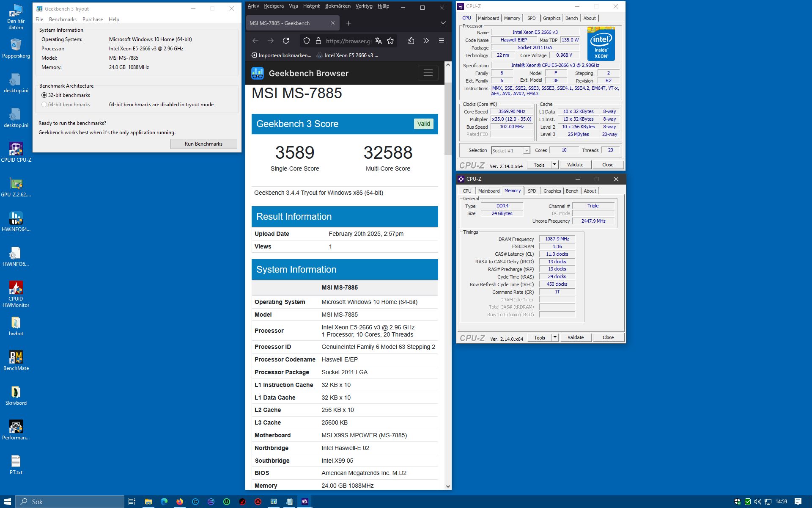The width and height of the screenshot is (812, 508).
Task: Expand the Tools arrow in the CPU-Z CPU window
Action: (555, 165)
